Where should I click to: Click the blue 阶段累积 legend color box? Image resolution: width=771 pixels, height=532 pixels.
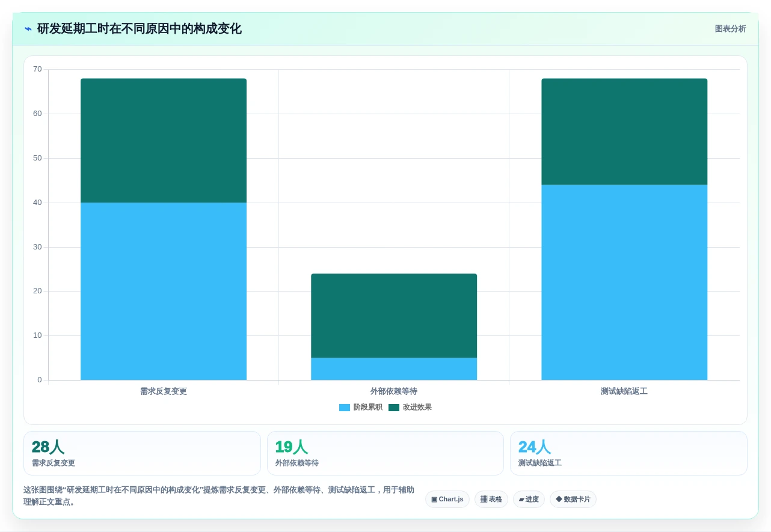(345, 408)
